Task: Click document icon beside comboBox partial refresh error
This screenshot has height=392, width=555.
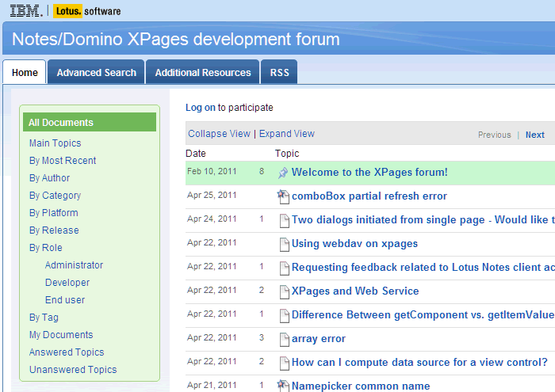Action: pyautogui.click(x=283, y=196)
